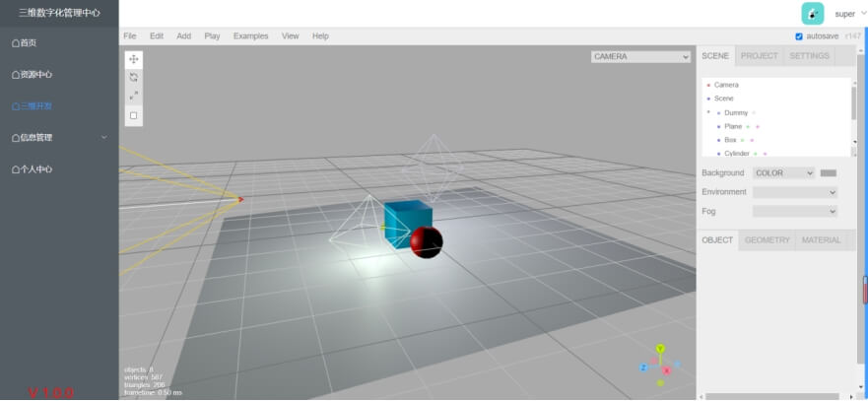The width and height of the screenshot is (868, 401).
Task: Select Camera in the scene outliner
Action: [x=726, y=86]
